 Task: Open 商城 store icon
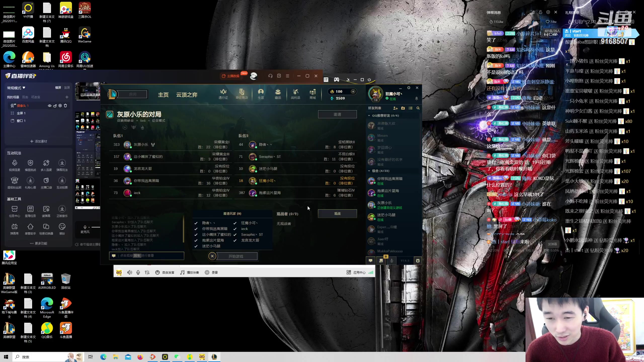coord(313,94)
